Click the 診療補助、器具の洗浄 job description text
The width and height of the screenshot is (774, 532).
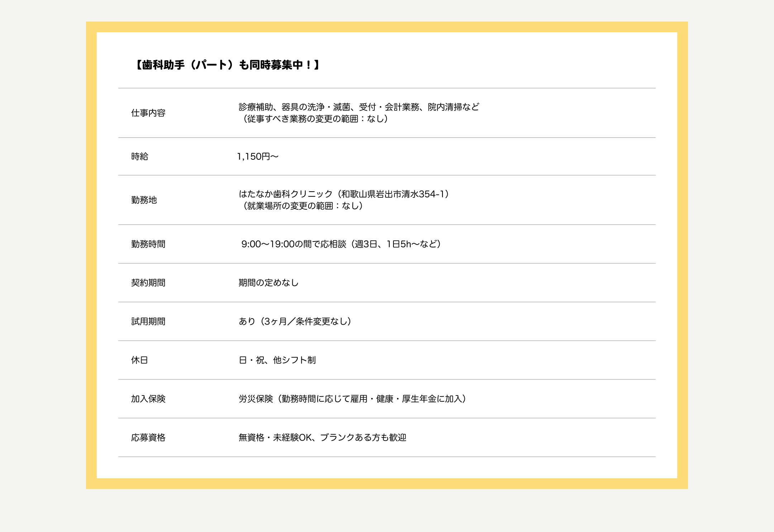pyautogui.click(x=359, y=107)
